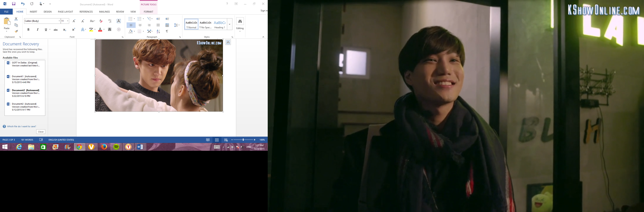Switch to the PAGE LAYOUT tab
Image resolution: width=644 pixels, height=212 pixels.
pos(65,12)
